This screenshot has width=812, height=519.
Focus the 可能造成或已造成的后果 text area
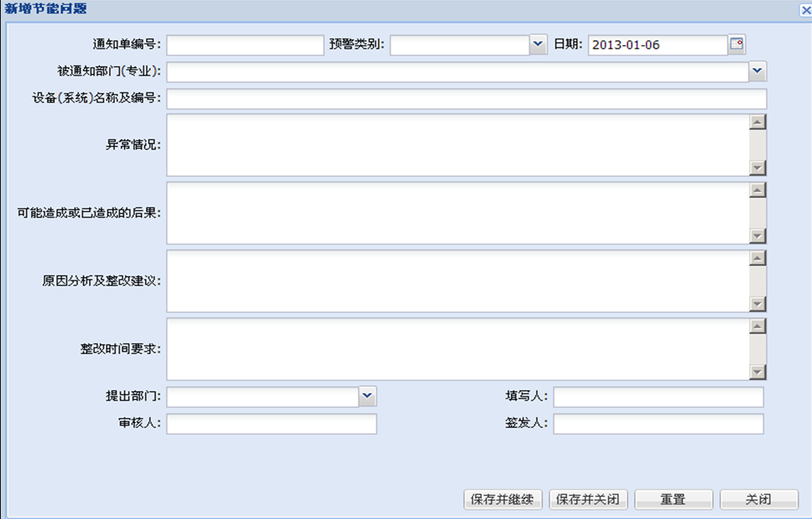coord(457,212)
